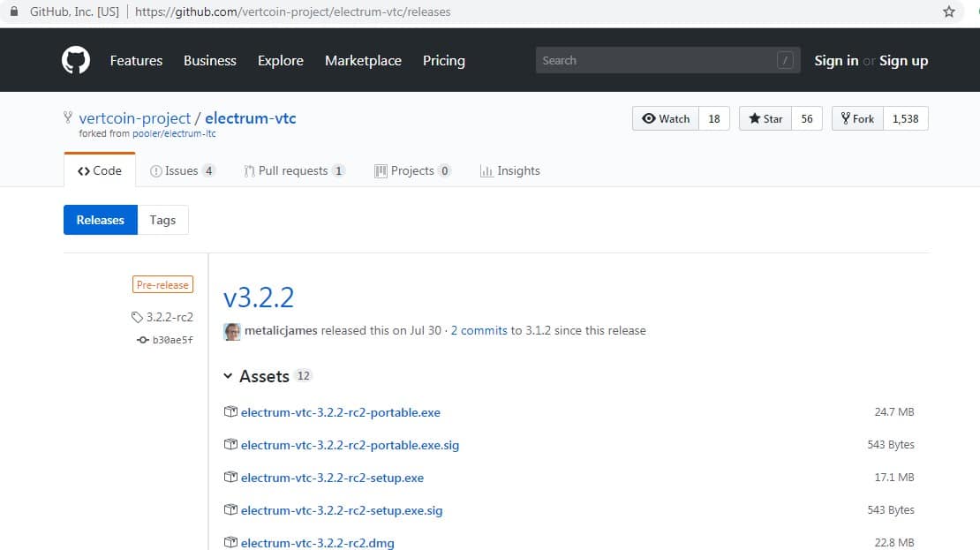This screenshot has width=980, height=550.
Task: Open Explore in the top navigation
Action: click(x=281, y=61)
